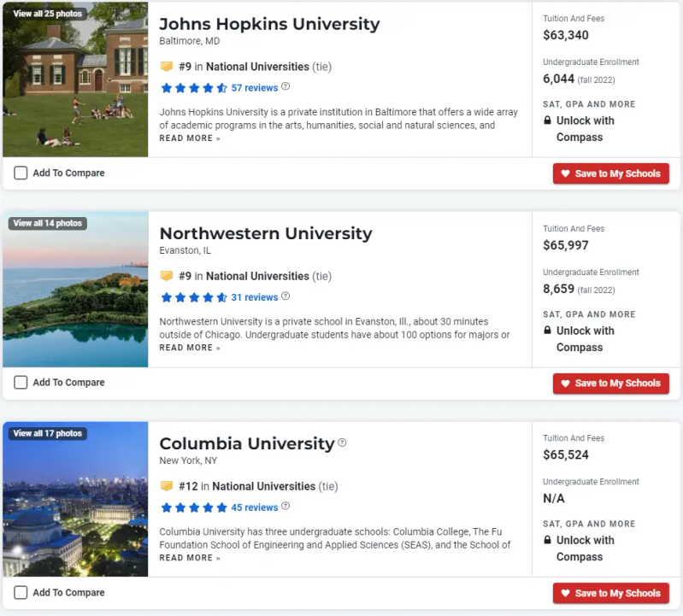Image resolution: width=683 pixels, height=616 pixels.
Task: Expand Northwestern description with READ MORE
Action: [190, 349]
